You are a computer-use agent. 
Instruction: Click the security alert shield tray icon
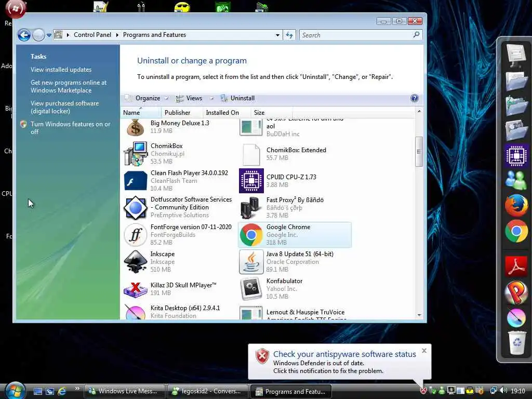pos(423,391)
